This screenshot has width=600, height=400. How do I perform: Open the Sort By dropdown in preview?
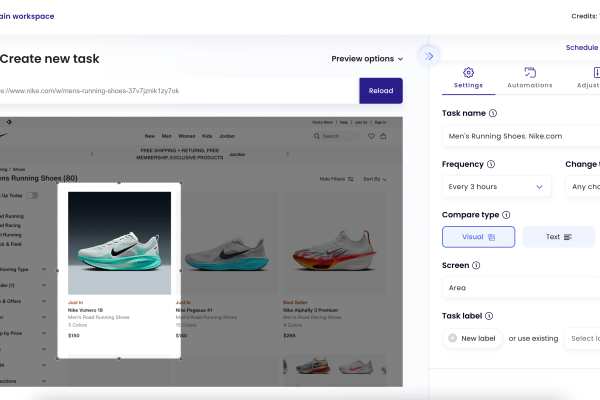[375, 179]
